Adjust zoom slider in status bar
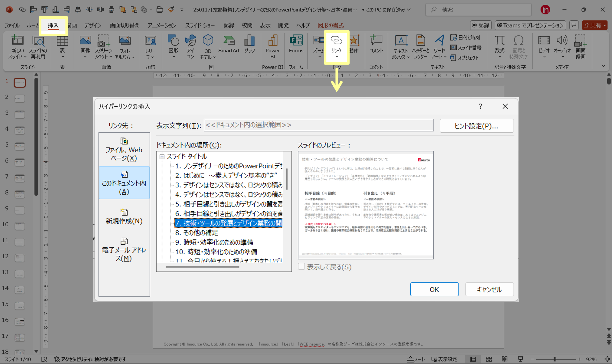Screen dimensions: 612x364 (555, 359)
